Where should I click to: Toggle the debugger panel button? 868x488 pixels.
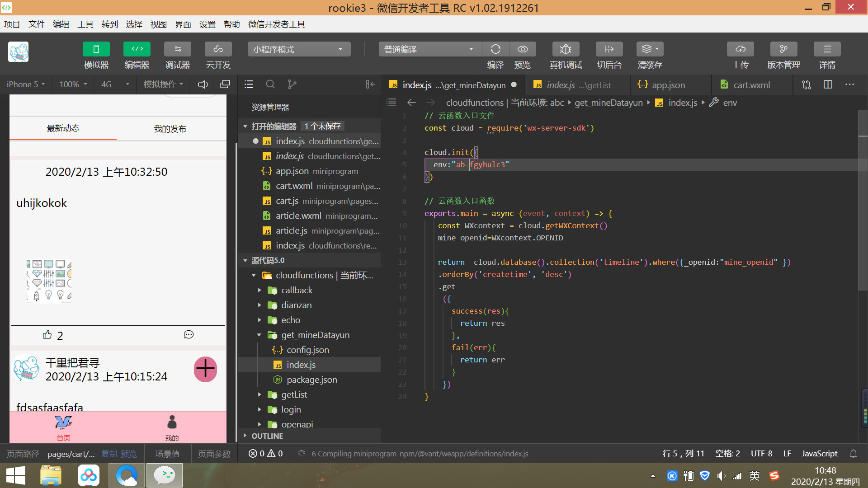point(177,49)
